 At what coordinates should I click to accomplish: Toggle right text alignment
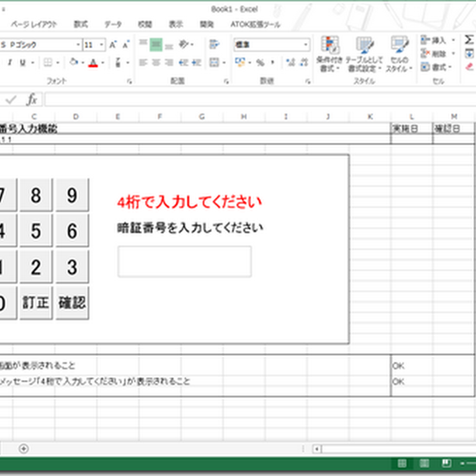(x=169, y=62)
